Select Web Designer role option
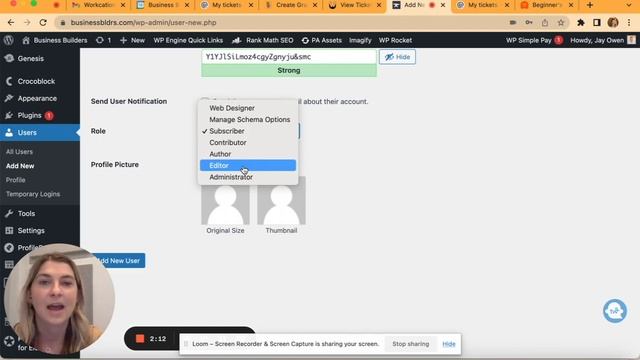640x360 pixels. tap(248, 108)
